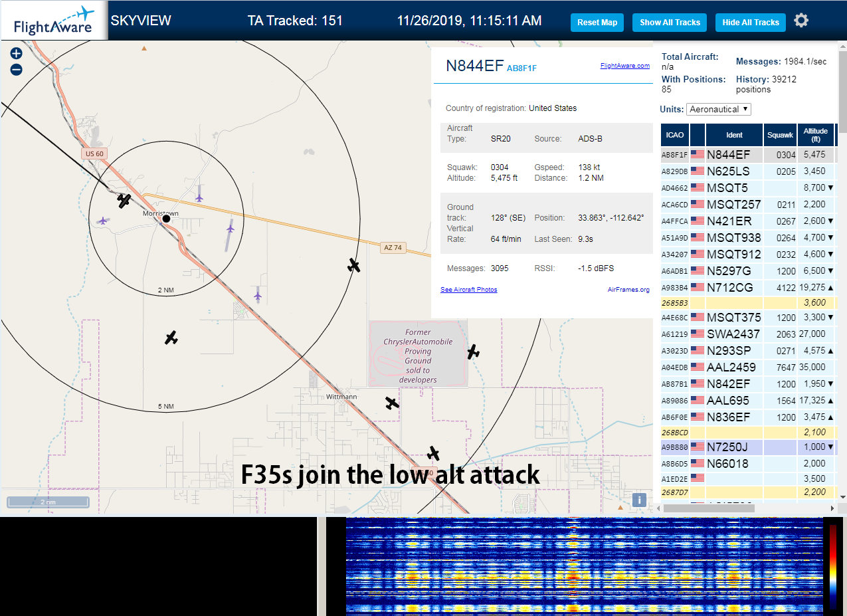Screen dimensions: 847x616
Task: Select the MSQT257 aircraft row
Action: (x=747, y=205)
